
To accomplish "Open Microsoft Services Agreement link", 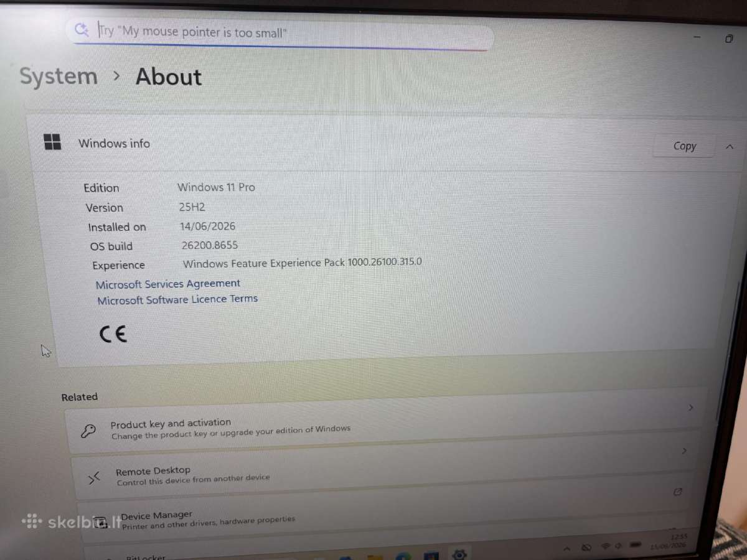I will 168,284.
